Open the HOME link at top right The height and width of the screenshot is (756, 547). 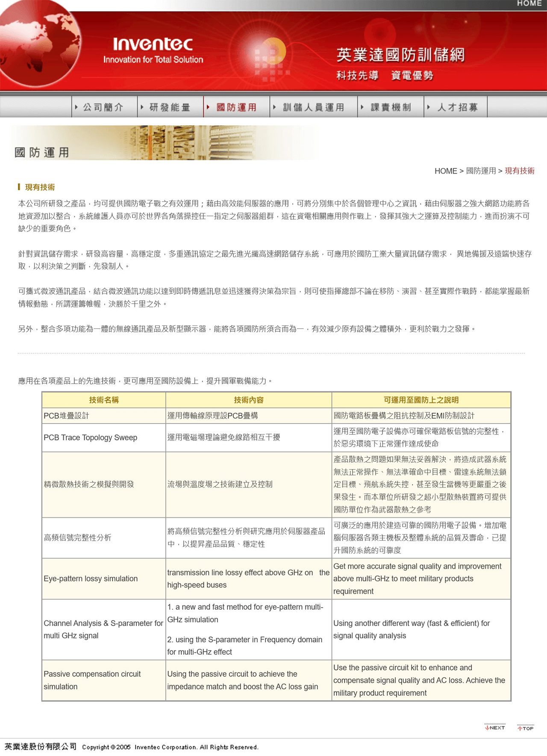[x=529, y=3]
